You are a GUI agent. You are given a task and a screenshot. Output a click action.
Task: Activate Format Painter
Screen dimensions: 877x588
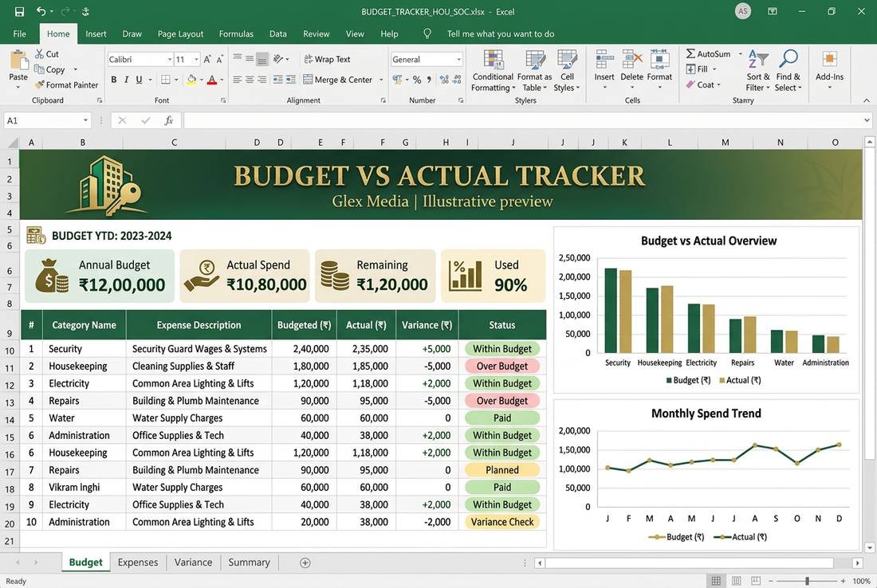66,85
